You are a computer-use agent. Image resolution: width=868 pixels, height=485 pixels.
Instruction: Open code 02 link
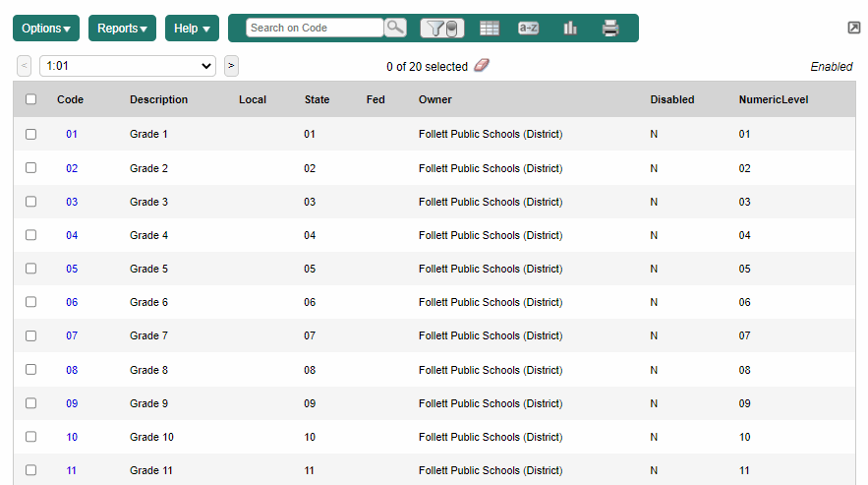(72, 168)
